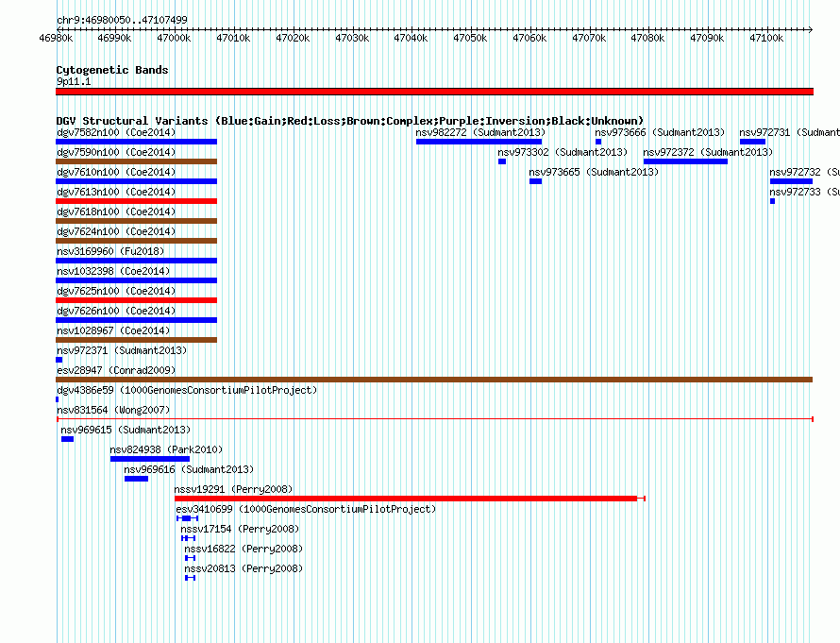Click the 47100k ruler position
The height and width of the screenshot is (643, 840).
[x=766, y=38]
